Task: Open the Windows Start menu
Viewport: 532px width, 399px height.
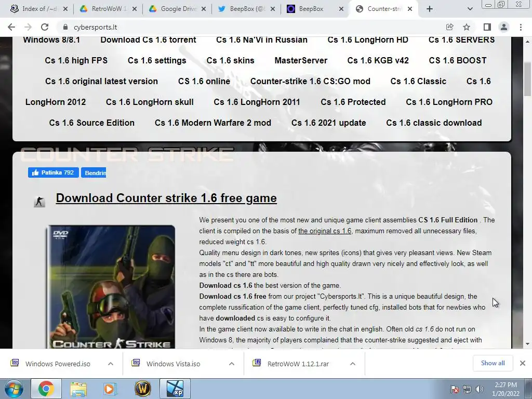Action: (14, 389)
